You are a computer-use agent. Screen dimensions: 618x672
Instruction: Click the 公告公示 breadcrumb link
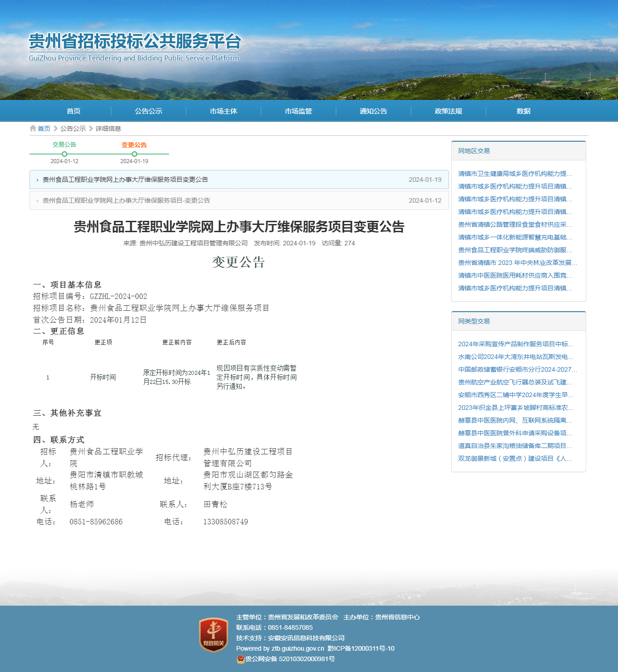coord(73,129)
